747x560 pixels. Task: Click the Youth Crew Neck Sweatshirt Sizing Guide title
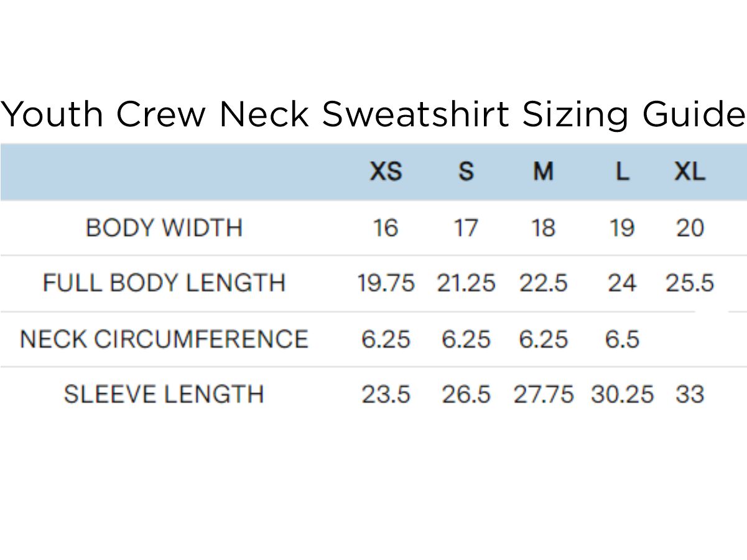tap(373, 114)
